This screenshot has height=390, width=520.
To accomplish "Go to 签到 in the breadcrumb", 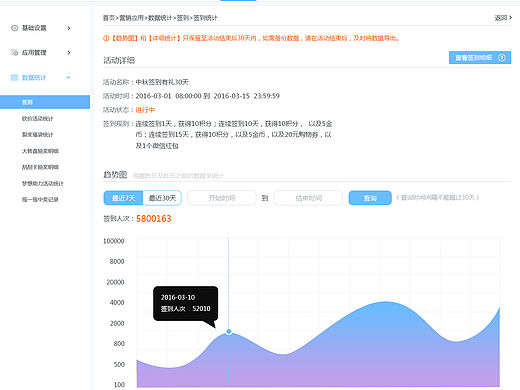I will (183, 18).
